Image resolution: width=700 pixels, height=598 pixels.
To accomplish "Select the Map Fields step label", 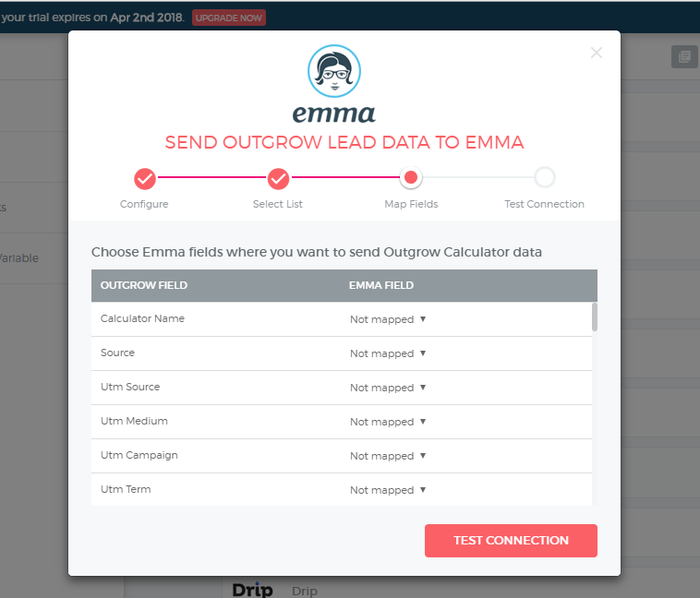I will (411, 204).
